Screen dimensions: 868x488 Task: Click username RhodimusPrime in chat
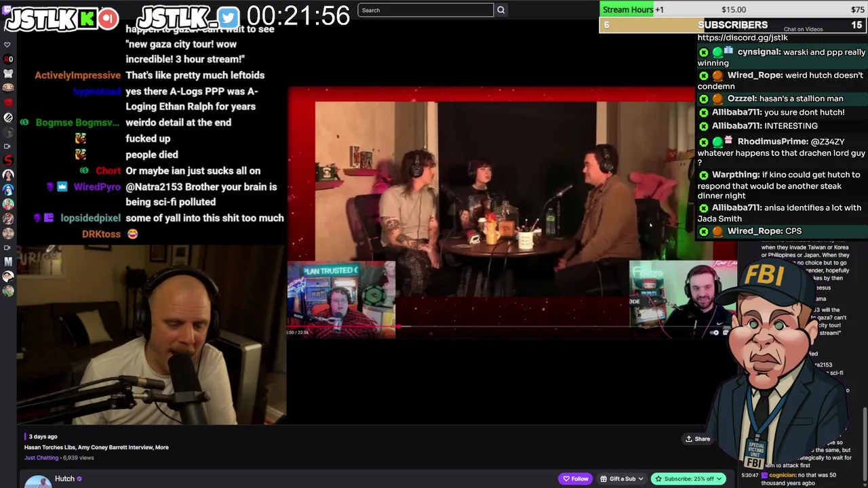[x=772, y=142]
